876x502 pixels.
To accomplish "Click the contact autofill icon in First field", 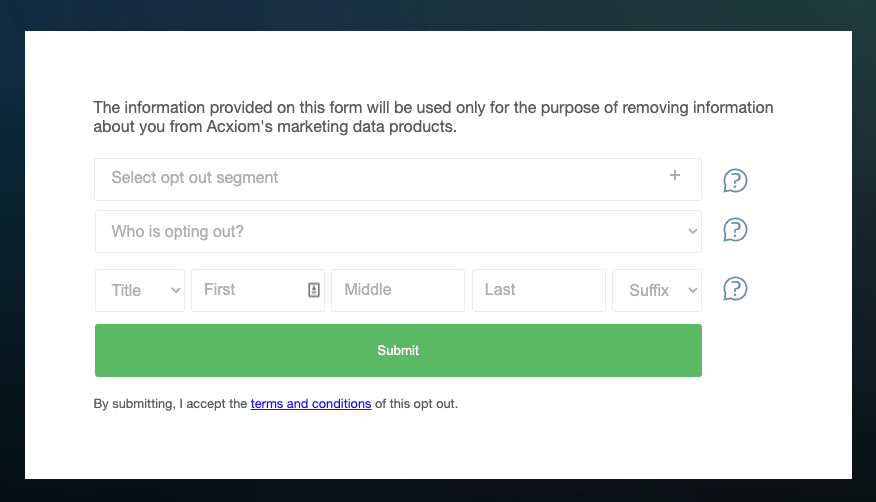I will click(314, 290).
